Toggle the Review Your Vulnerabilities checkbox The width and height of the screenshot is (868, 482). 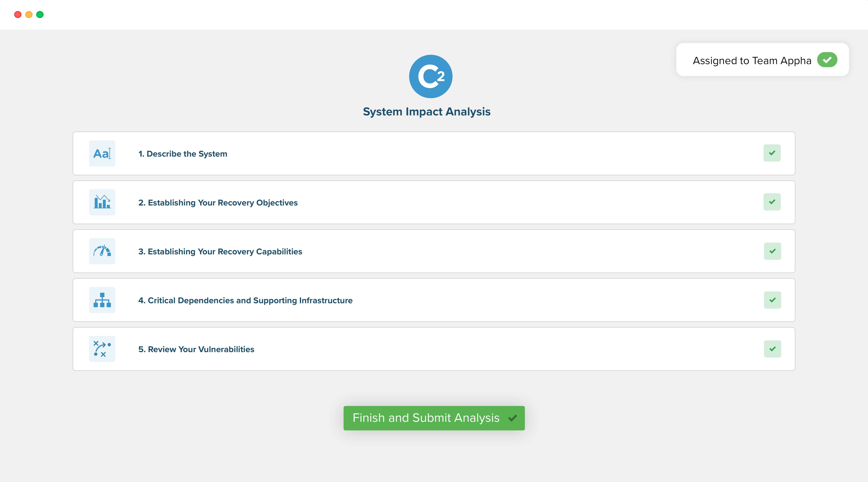[x=772, y=349]
